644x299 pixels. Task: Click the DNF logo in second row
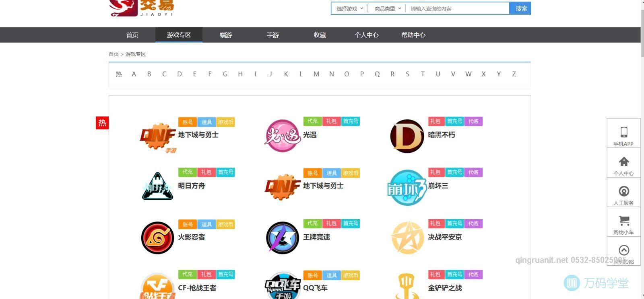(x=283, y=187)
